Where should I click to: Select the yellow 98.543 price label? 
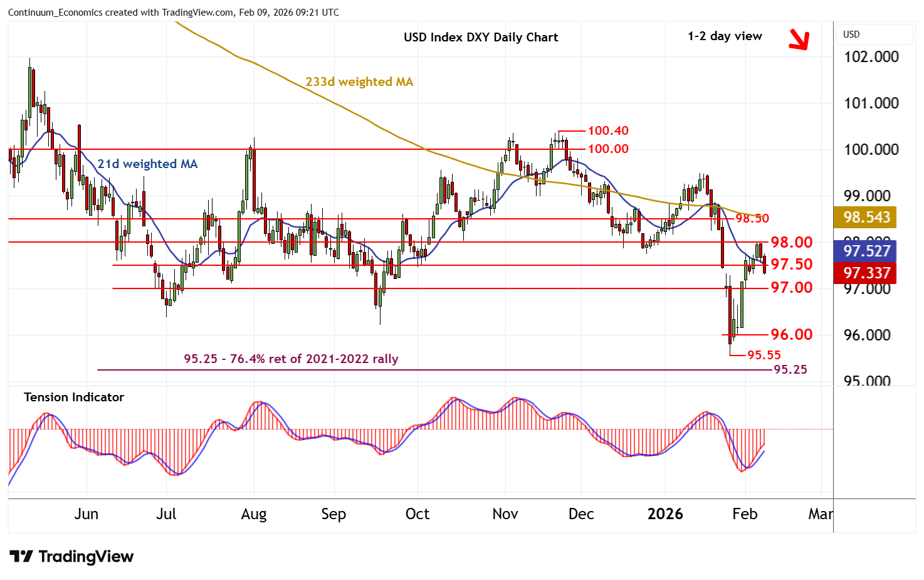pos(864,218)
